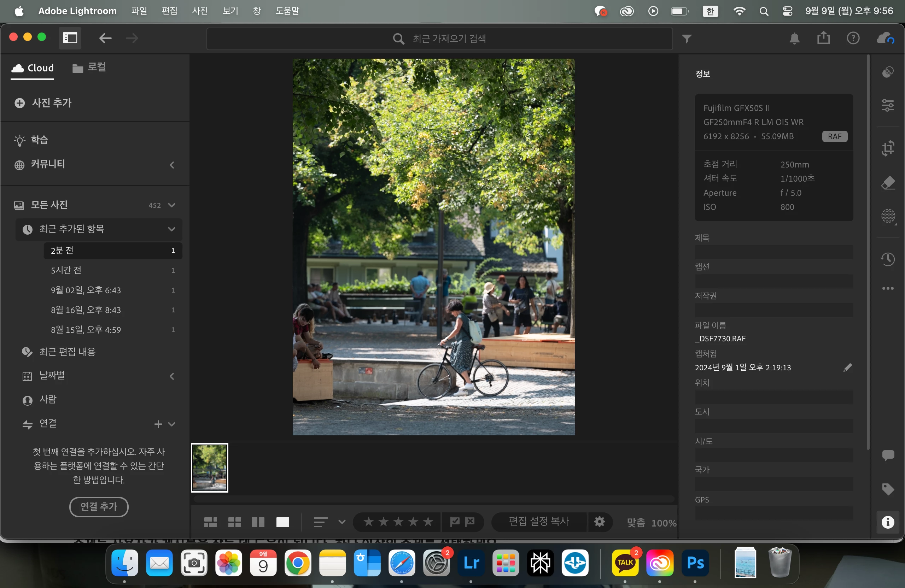Switch to the 로컬 tab
This screenshot has height=588, width=905.
pyautogui.click(x=89, y=67)
